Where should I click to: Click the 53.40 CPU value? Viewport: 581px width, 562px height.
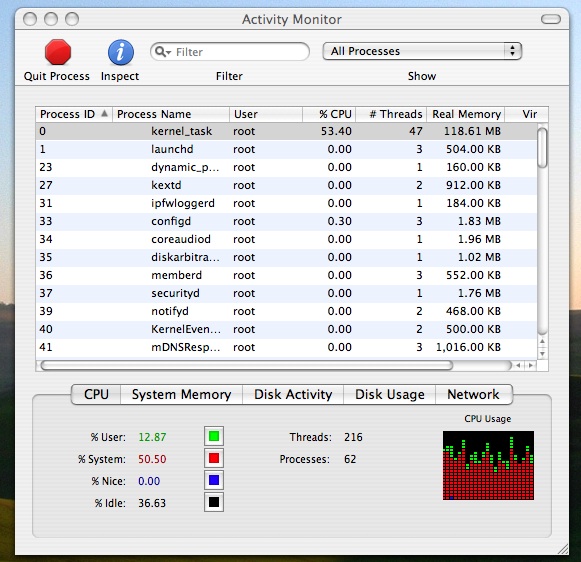click(336, 131)
